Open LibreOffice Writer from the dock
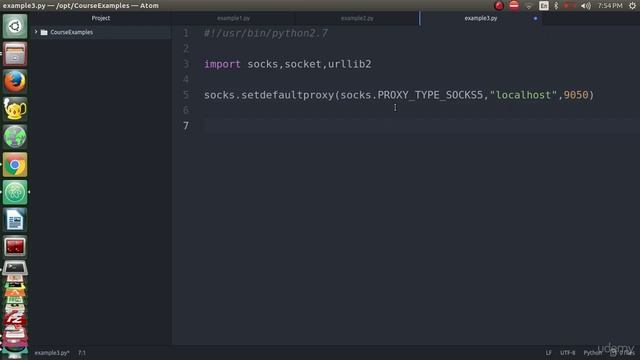Screen dimensions: 640x360 tap(15, 220)
